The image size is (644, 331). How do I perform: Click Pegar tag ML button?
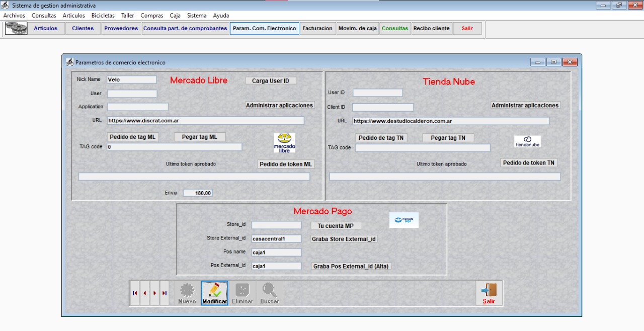coord(200,137)
